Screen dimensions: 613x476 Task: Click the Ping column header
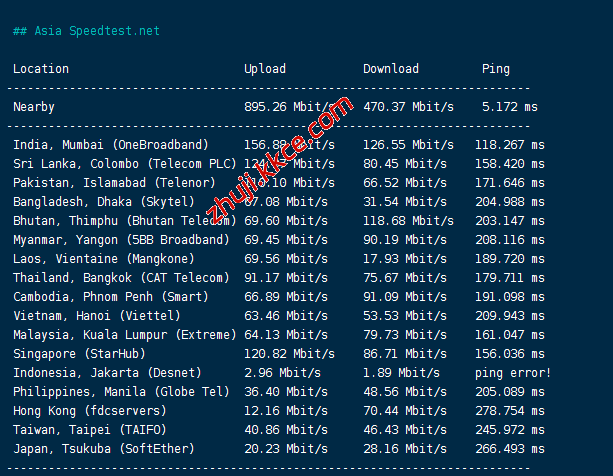point(495,69)
